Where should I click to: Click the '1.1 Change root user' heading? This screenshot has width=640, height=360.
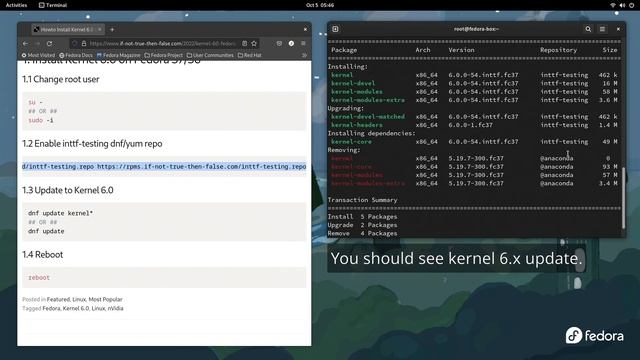pyautogui.click(x=61, y=79)
